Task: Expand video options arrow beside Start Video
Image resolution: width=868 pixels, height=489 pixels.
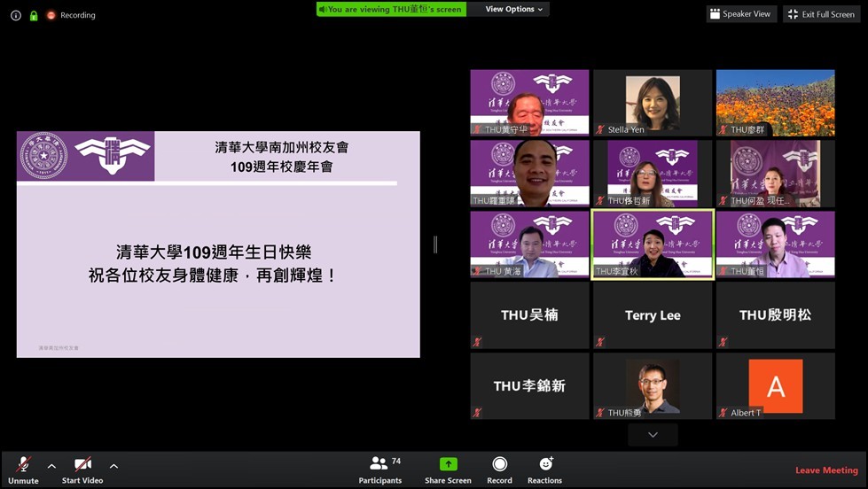Action: 113,466
